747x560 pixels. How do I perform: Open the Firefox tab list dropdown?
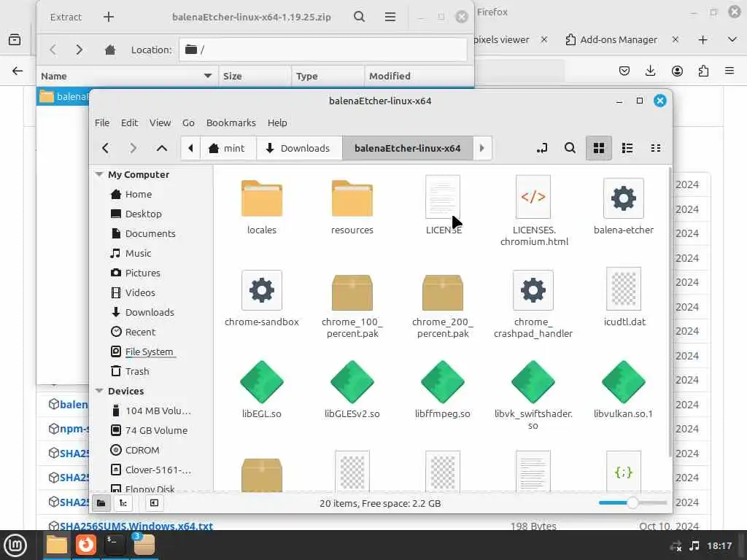pos(732,39)
